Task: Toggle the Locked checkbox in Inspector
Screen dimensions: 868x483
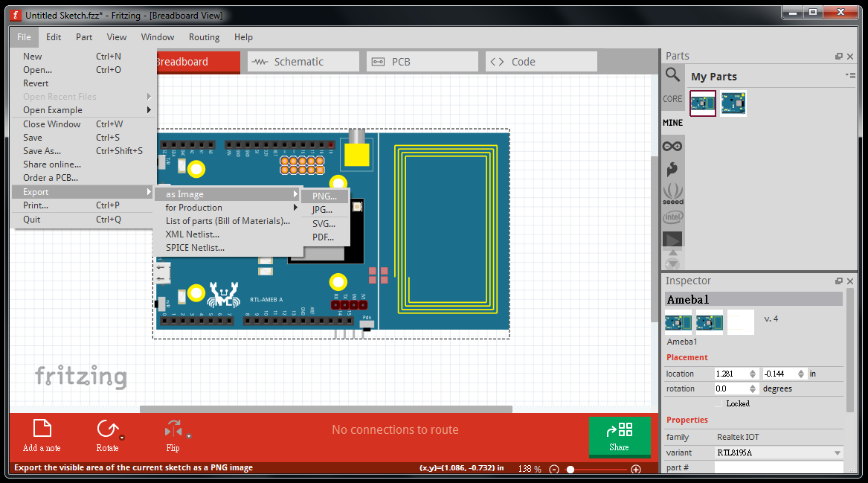Action: tap(719, 404)
